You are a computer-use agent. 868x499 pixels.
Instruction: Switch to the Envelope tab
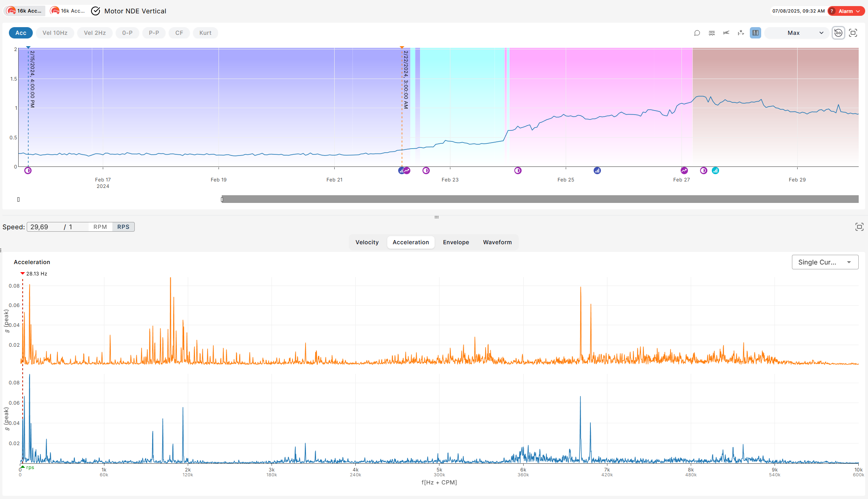pyautogui.click(x=456, y=242)
